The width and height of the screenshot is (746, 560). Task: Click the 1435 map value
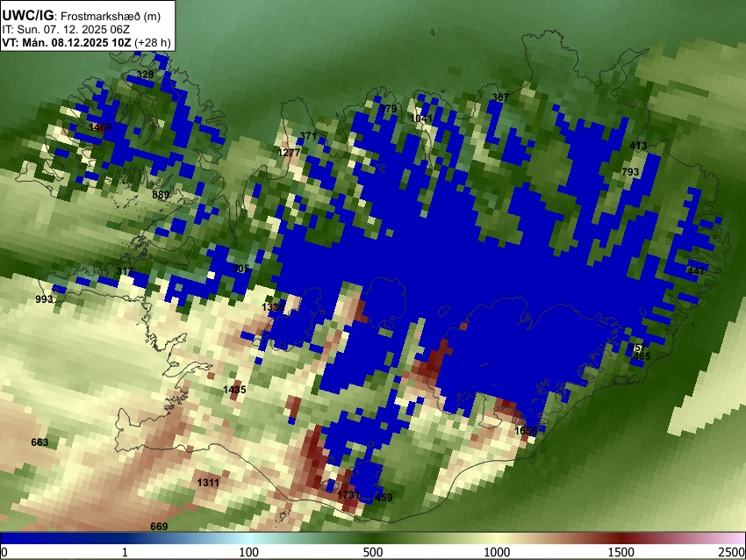[234, 390]
